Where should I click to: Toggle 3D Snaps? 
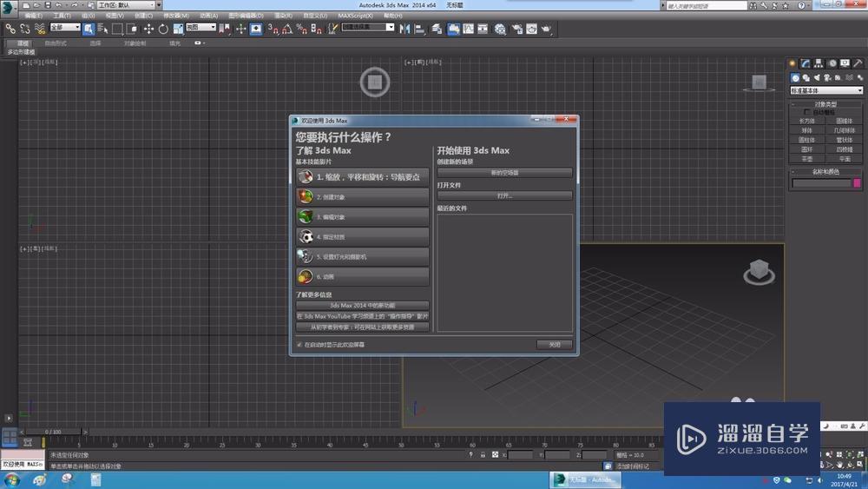click(273, 29)
